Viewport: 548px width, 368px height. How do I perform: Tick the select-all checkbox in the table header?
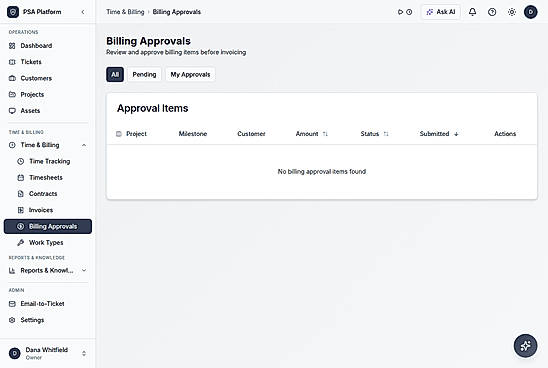119,134
